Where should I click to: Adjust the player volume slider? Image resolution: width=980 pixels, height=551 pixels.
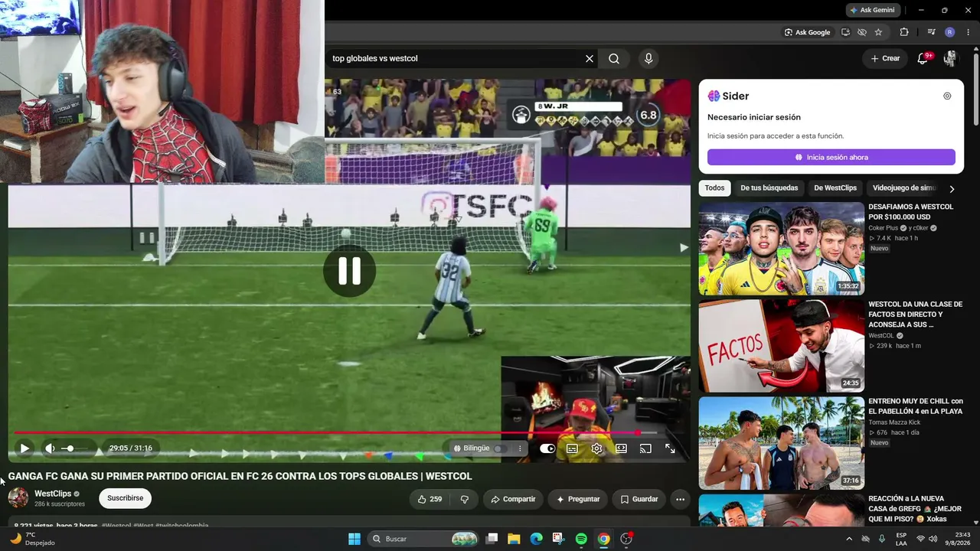click(x=73, y=448)
